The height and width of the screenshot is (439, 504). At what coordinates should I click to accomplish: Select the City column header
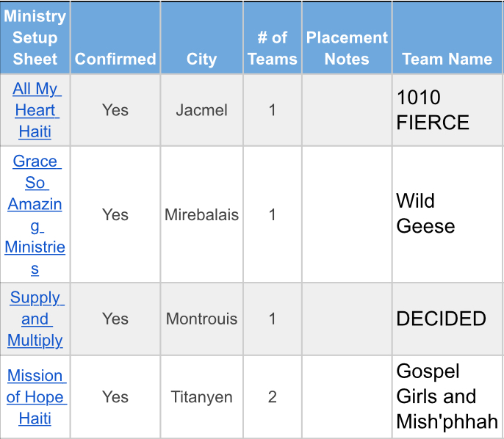tap(201, 59)
